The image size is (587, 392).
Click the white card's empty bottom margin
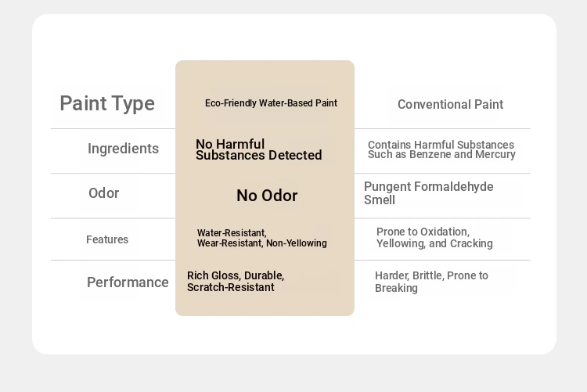coord(293,336)
